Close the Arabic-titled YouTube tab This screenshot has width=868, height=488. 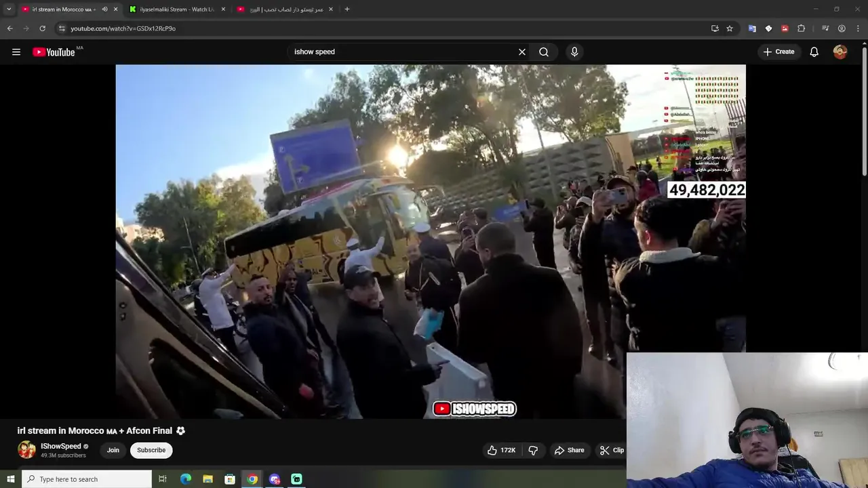331,9
